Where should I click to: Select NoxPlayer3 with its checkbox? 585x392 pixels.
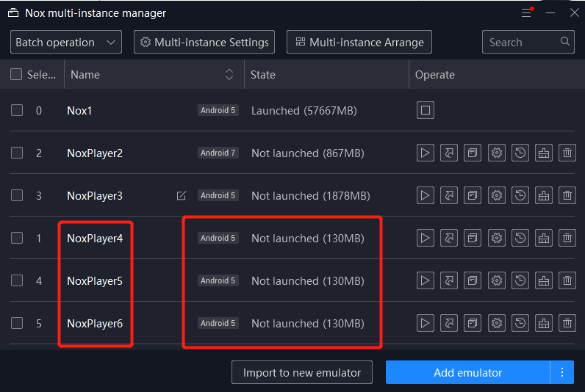click(17, 195)
